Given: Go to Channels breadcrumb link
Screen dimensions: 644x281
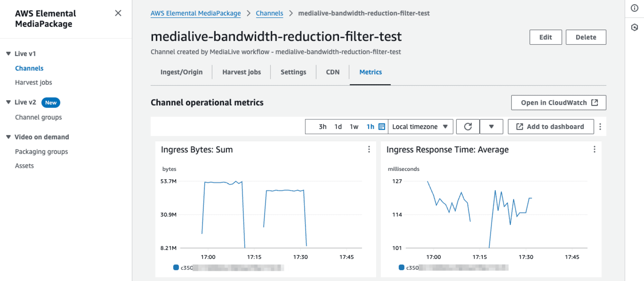Looking at the screenshot, I should click(270, 13).
